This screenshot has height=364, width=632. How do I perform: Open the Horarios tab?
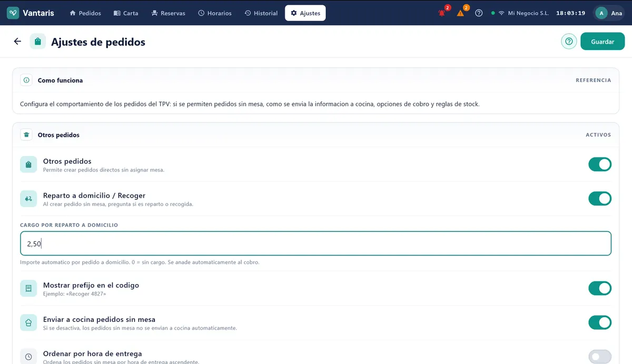(215, 13)
